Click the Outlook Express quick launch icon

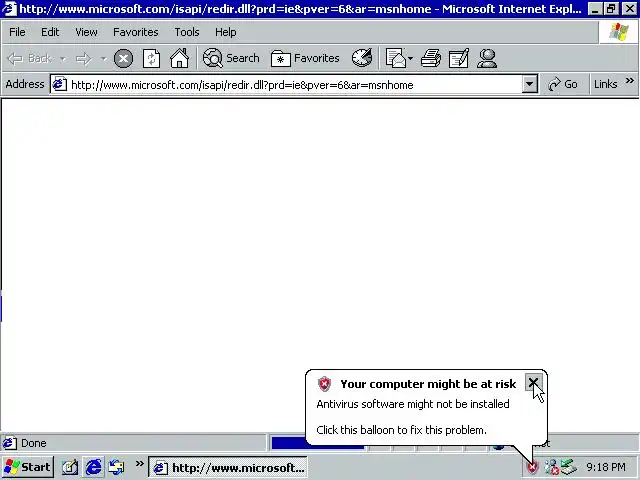click(116, 467)
